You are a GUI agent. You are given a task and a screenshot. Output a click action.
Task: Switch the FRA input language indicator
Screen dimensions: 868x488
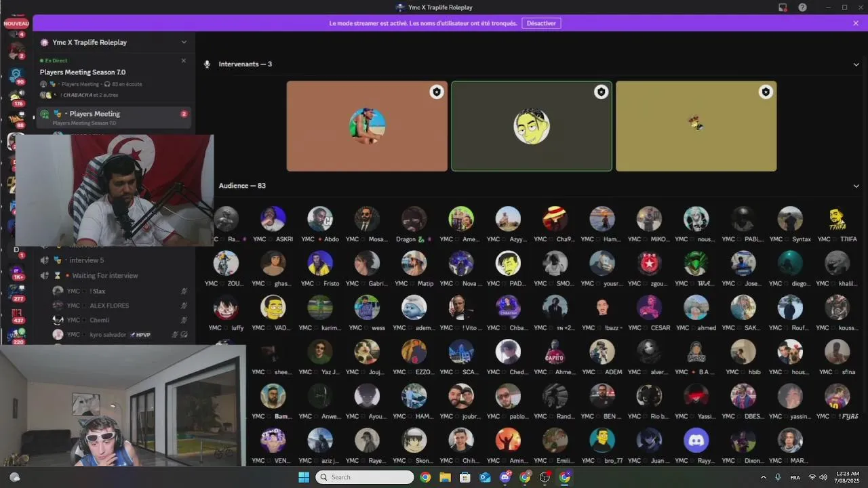(795, 477)
